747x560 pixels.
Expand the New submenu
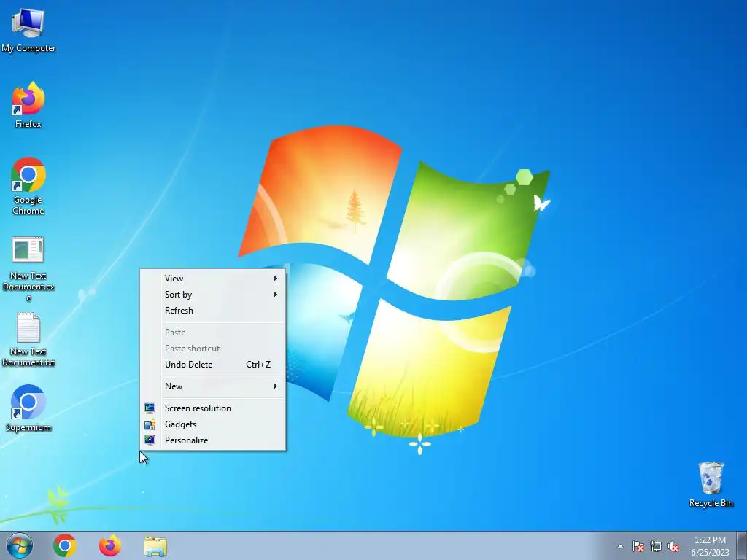pos(213,386)
